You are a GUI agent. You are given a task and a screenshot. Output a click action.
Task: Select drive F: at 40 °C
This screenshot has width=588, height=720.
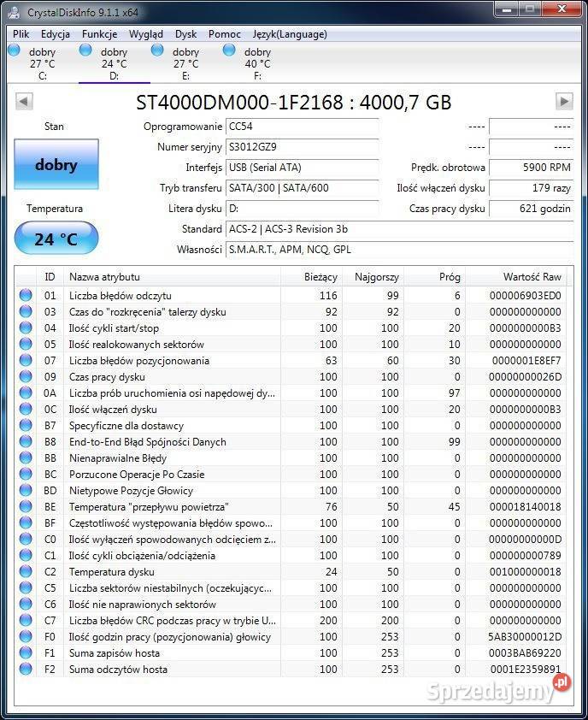click(257, 63)
